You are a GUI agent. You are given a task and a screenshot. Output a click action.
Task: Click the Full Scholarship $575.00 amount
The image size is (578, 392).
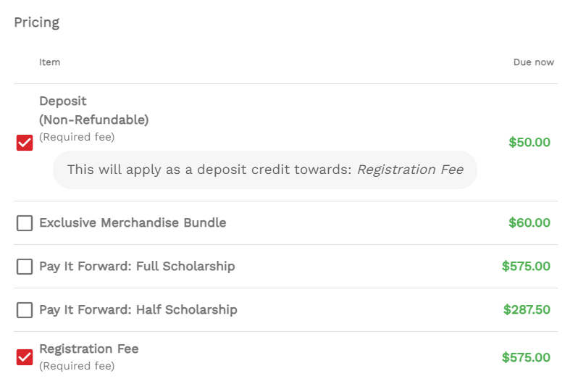[526, 266]
